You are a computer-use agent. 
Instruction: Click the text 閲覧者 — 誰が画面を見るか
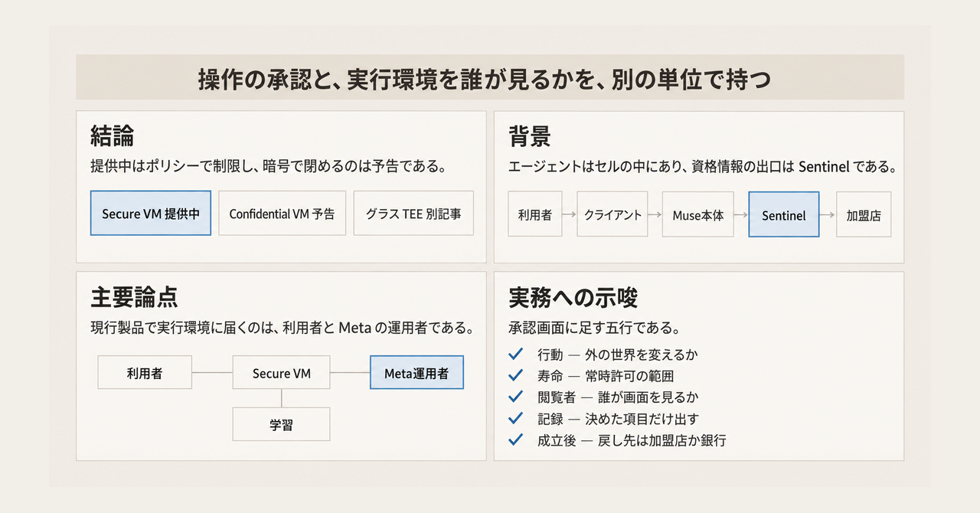(618, 397)
